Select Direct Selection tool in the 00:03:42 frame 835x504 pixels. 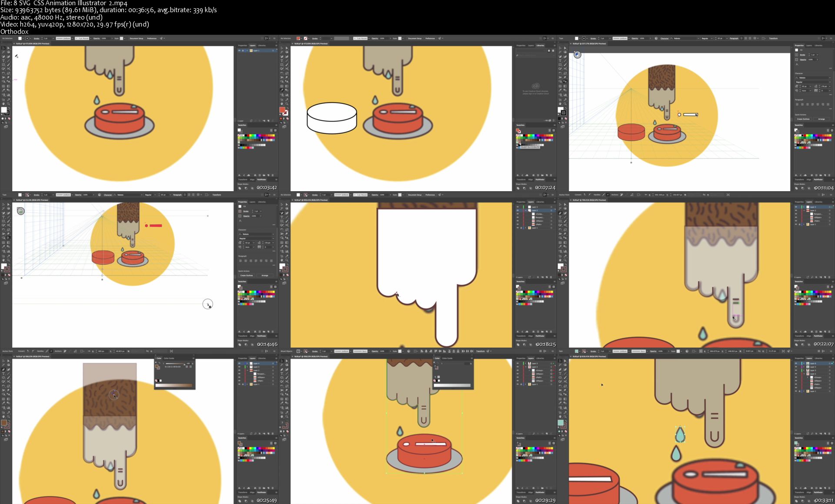[x=8, y=48]
